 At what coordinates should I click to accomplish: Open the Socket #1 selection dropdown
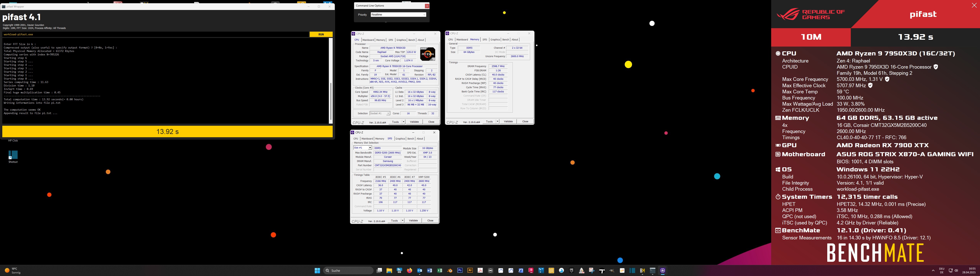(x=380, y=113)
